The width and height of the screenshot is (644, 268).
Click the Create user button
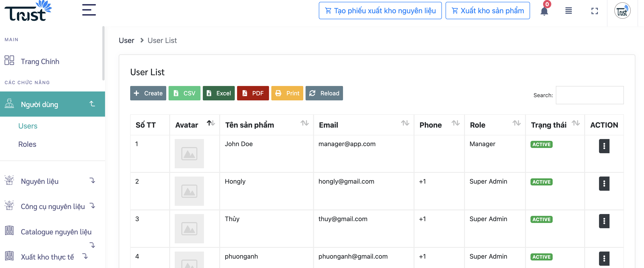tap(148, 93)
